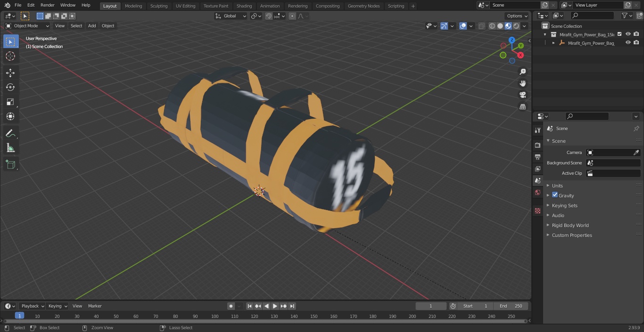Open the Playback dropdown
The width and height of the screenshot is (644, 332).
(33, 306)
